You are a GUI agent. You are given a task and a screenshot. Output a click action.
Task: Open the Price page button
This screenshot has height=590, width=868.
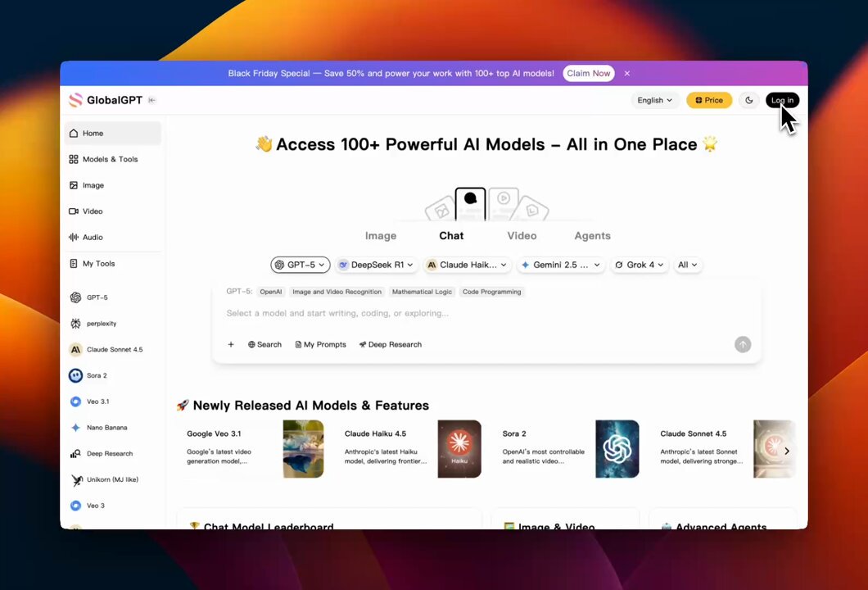coord(709,100)
